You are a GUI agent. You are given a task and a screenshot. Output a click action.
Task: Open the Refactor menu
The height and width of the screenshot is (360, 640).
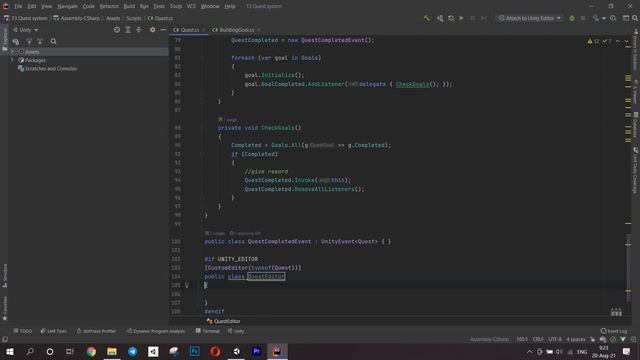109,6
